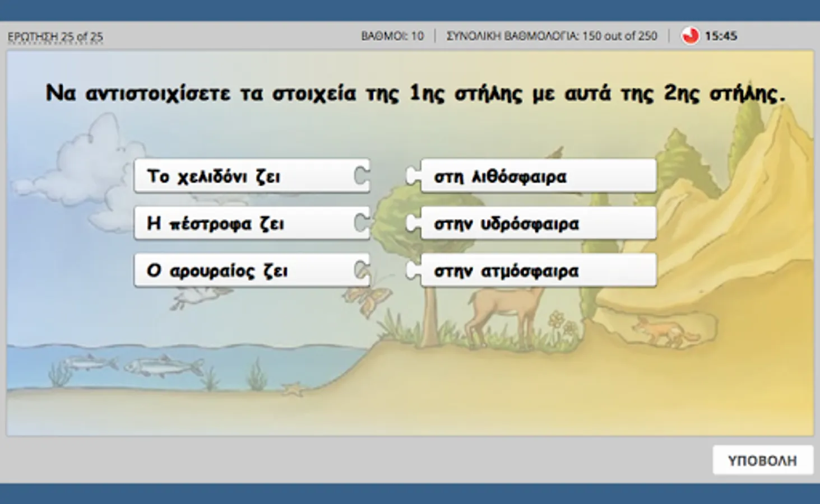Image resolution: width=820 pixels, height=504 pixels.
Task: Click the 'ΣΥΝΟΛΙΚΗ ΒΑΘΜΟΛΟΓΙΑ: 150 out of 250' score
Action: (x=552, y=36)
